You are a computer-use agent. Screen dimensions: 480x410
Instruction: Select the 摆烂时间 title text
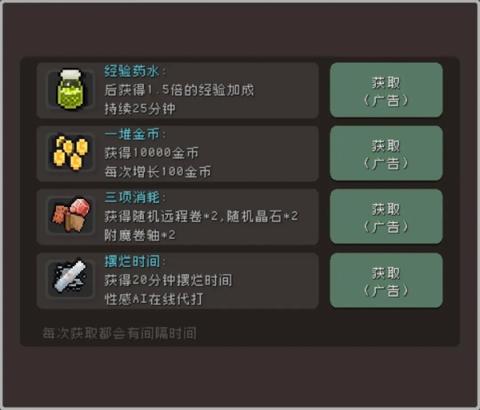tap(132, 261)
